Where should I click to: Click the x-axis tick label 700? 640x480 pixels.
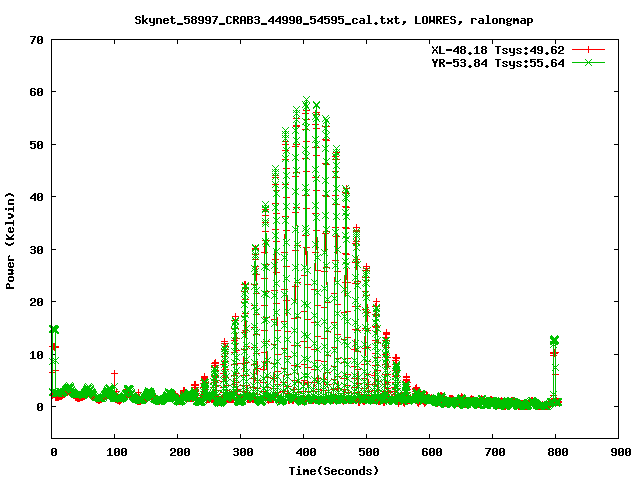click(x=495, y=452)
